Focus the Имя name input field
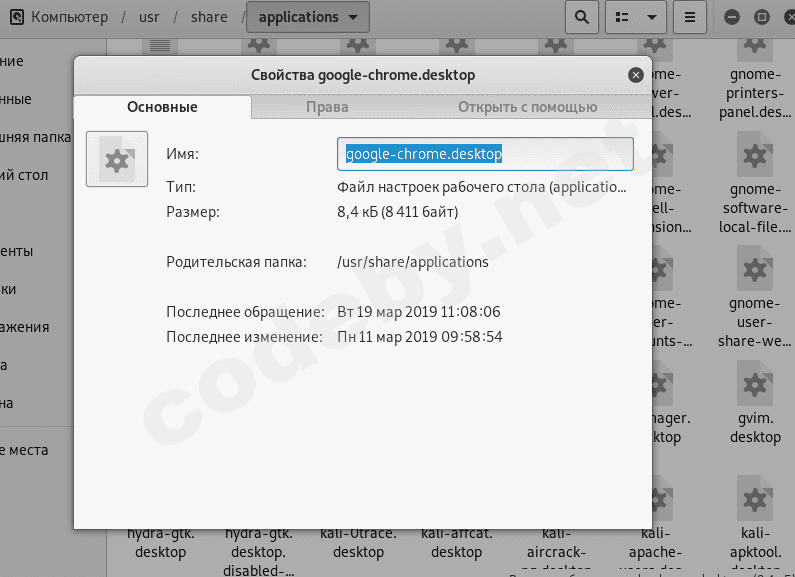 [x=485, y=154]
